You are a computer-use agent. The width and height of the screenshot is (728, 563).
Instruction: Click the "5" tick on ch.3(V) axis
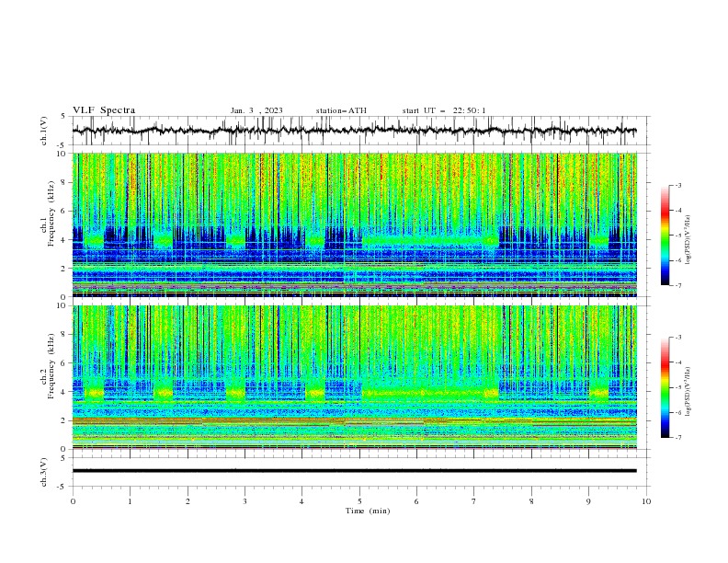click(63, 458)
